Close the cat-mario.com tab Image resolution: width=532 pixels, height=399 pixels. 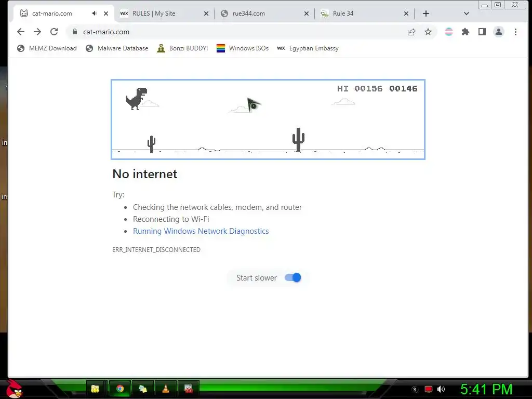coord(106,14)
